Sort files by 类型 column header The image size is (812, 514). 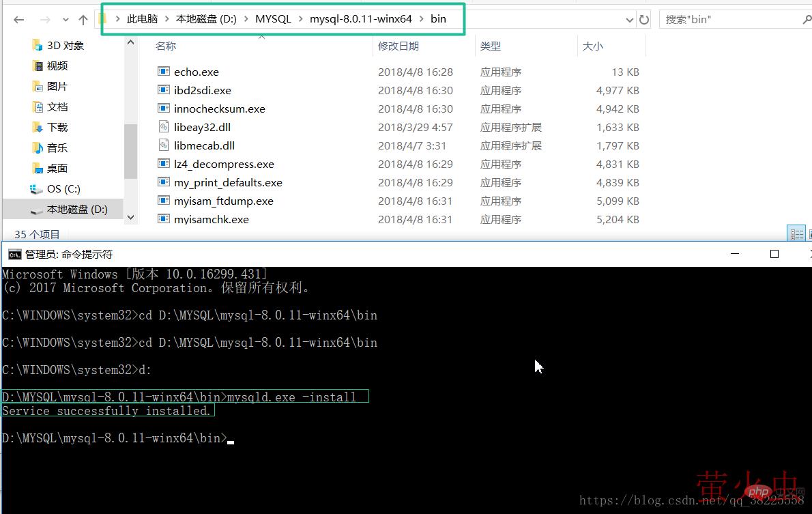tap(491, 46)
